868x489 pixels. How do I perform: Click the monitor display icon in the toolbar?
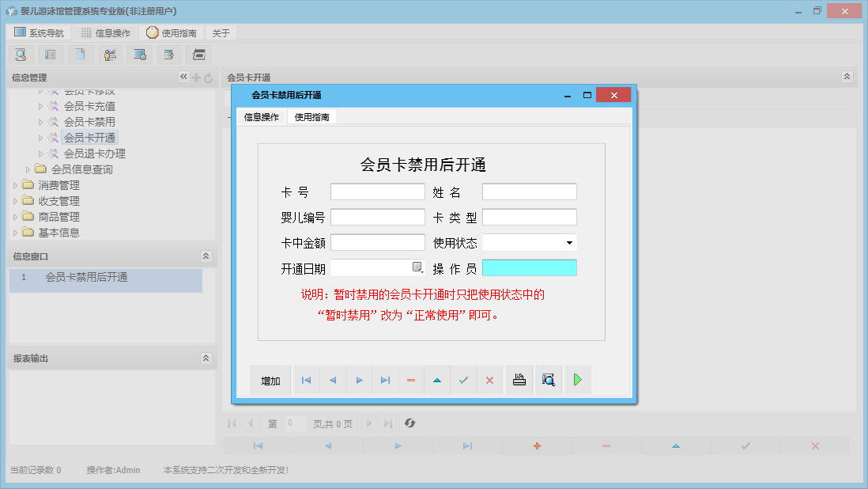point(140,55)
